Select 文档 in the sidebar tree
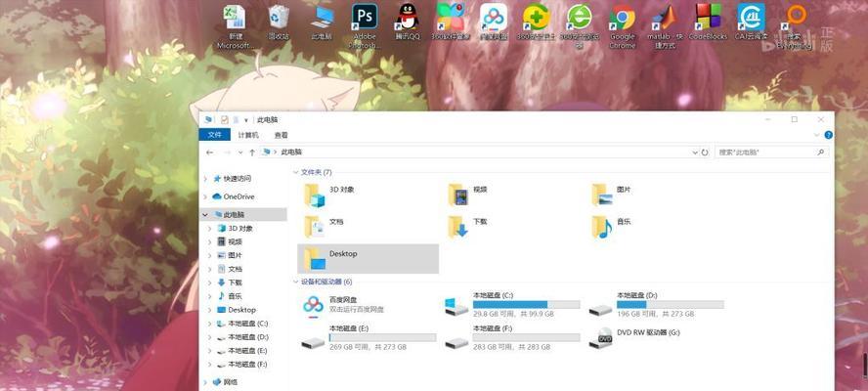 coord(236,269)
